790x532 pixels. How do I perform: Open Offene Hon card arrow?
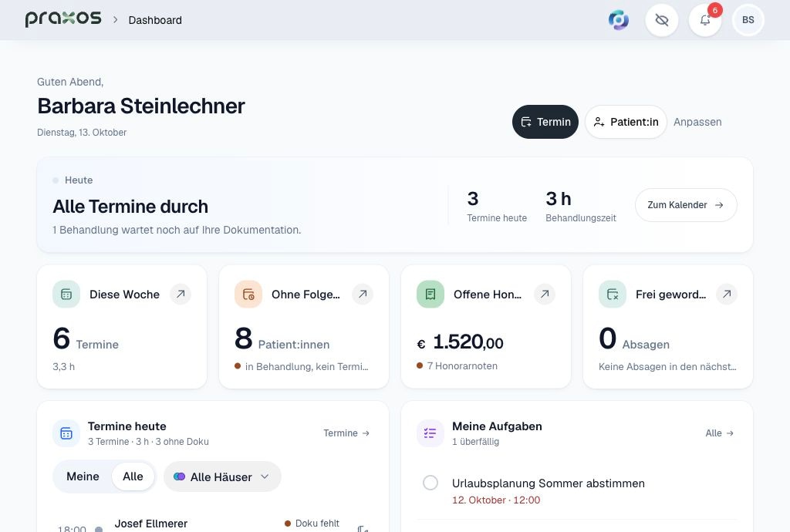click(x=545, y=294)
